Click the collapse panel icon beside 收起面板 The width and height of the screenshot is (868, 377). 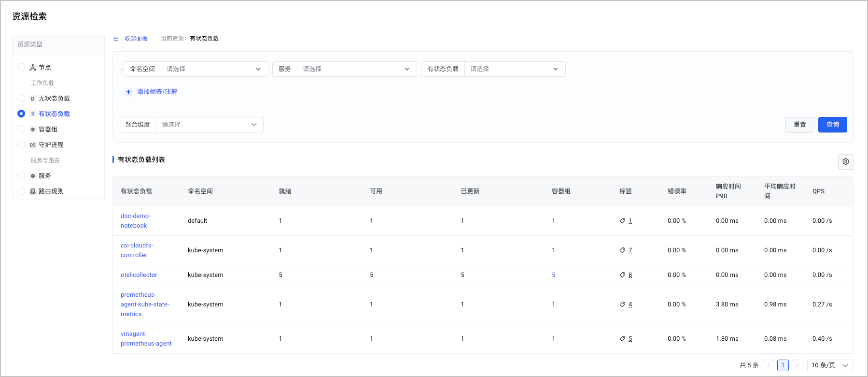pyautogui.click(x=116, y=39)
